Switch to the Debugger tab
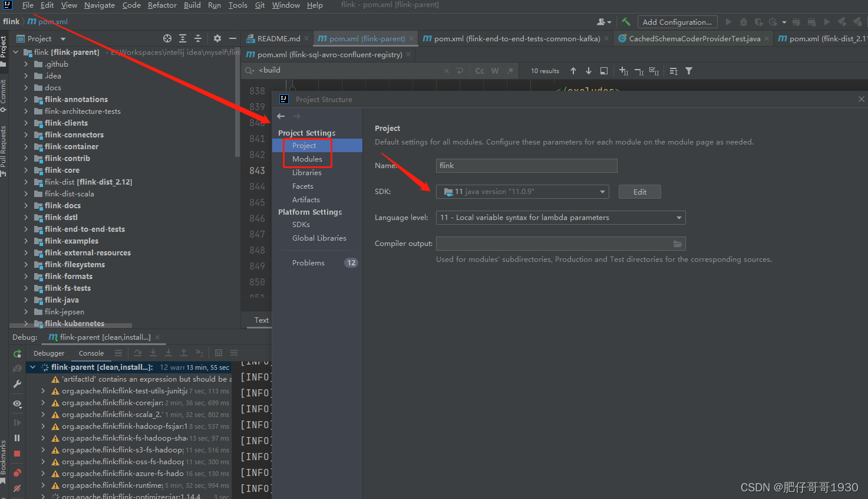Image resolution: width=868 pixels, height=499 pixels. (x=49, y=353)
